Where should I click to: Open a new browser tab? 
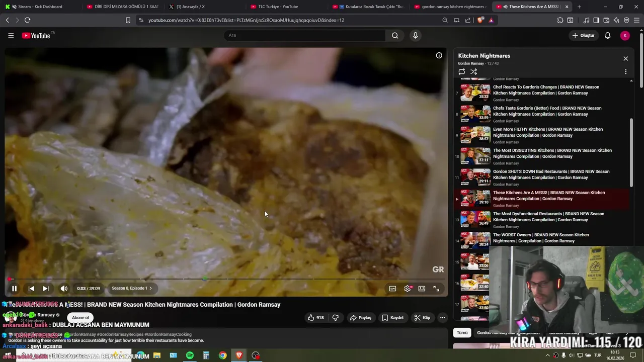[x=579, y=7]
